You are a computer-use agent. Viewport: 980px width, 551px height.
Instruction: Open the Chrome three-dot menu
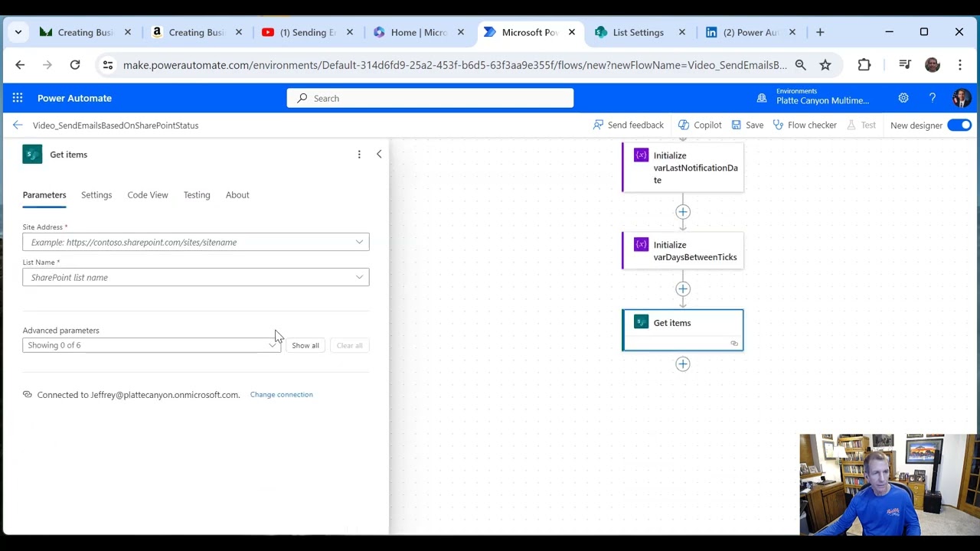(x=960, y=65)
